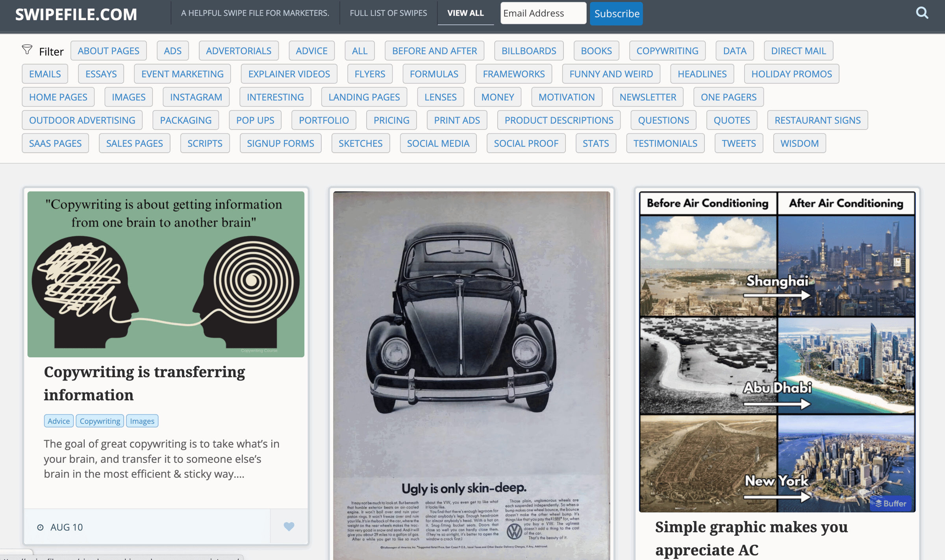The height and width of the screenshot is (560, 945).
Task: Go to SWIPEFILE.COM home logo
Action: pos(76,15)
